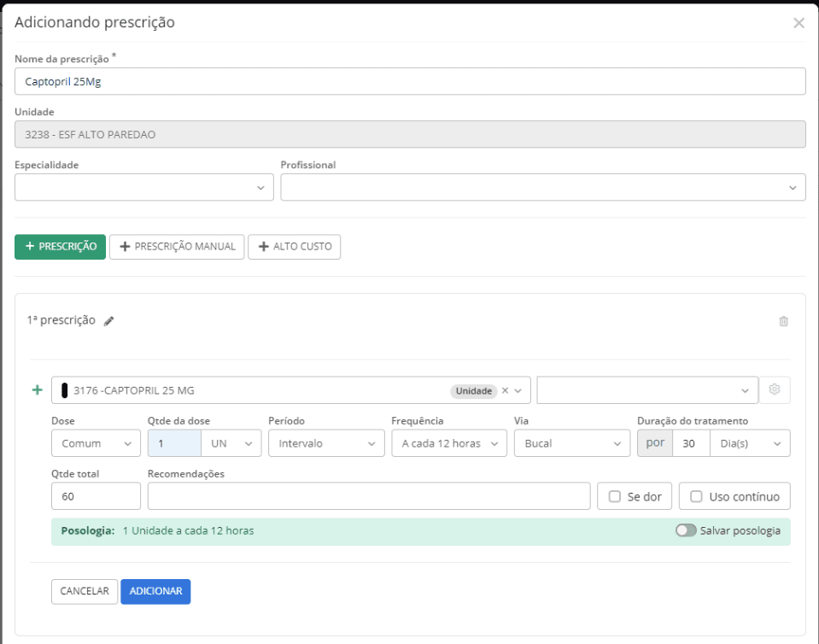Enable the Uso contínuo checkbox
Image resolution: width=819 pixels, height=644 pixels.
696,496
